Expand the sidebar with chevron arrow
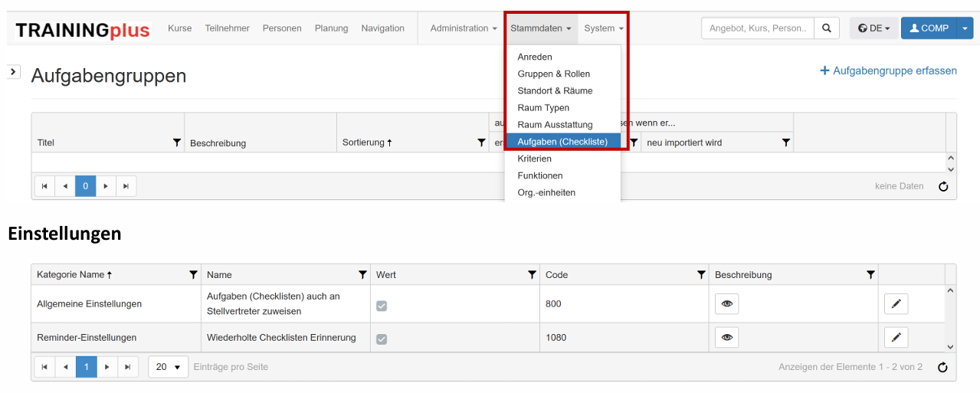This screenshot has height=393, width=980. (x=14, y=71)
